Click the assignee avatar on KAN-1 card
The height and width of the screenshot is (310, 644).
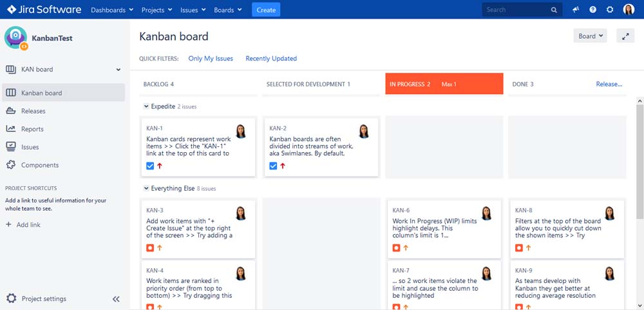tap(241, 131)
